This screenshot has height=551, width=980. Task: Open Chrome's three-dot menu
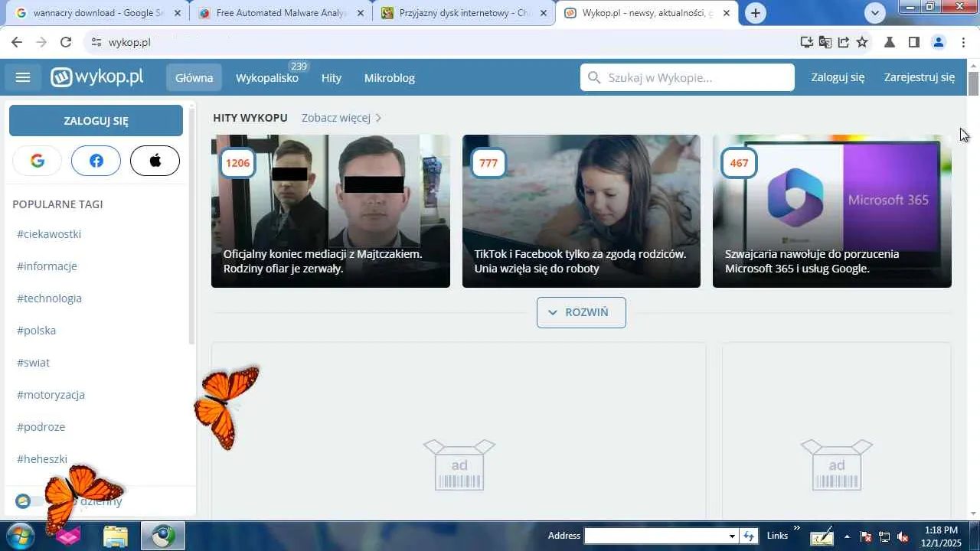tap(964, 42)
